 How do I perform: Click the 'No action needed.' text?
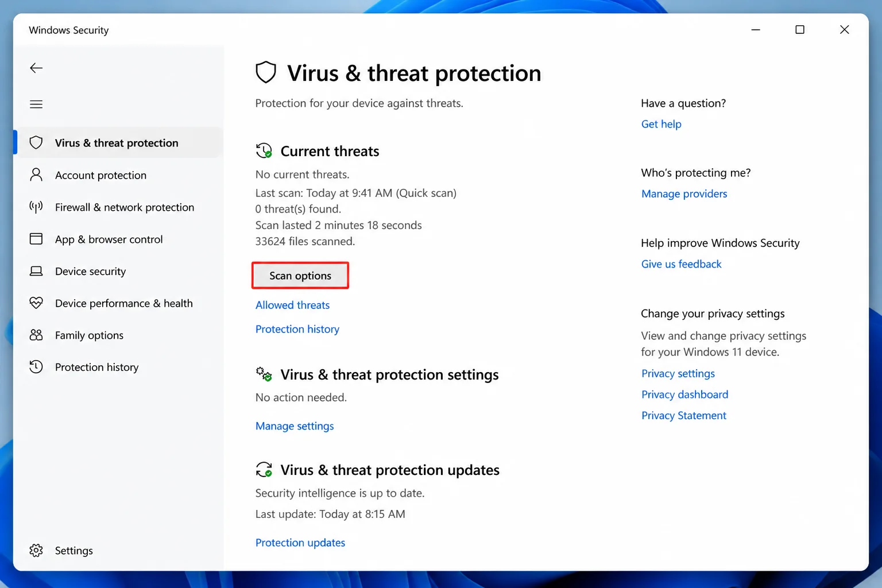pos(301,397)
